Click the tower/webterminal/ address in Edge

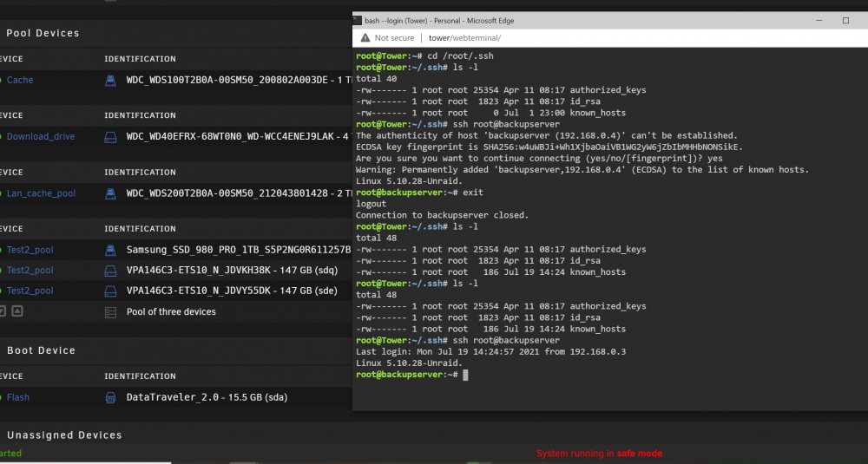coord(464,37)
